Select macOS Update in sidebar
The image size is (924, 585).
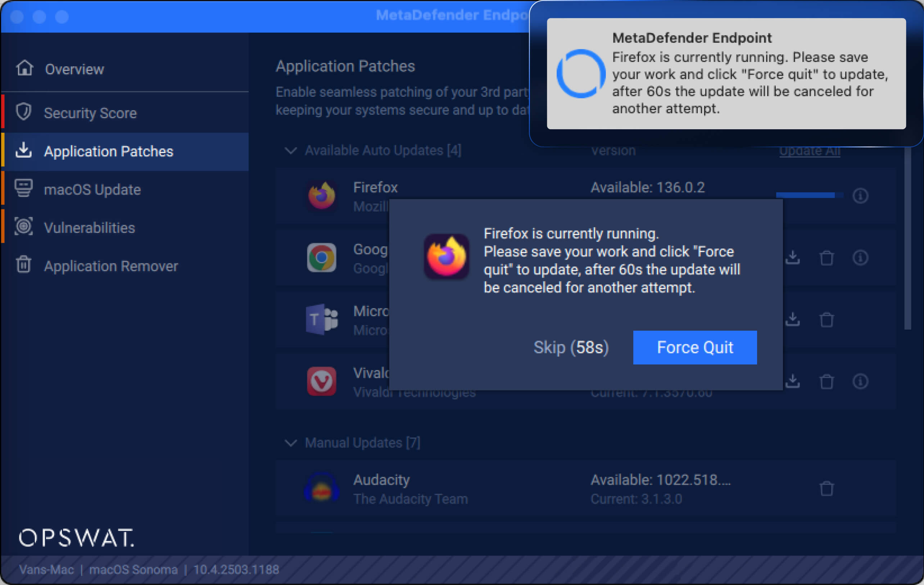(92, 190)
